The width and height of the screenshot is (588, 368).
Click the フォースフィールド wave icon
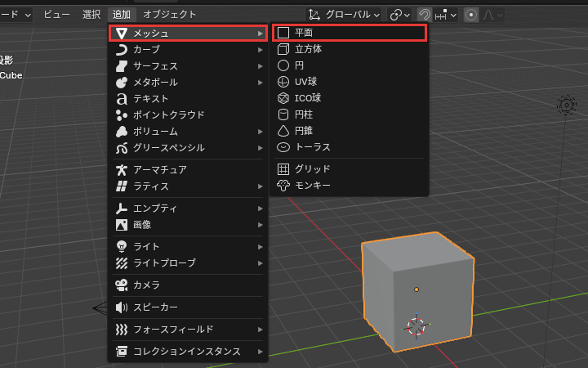click(x=121, y=330)
